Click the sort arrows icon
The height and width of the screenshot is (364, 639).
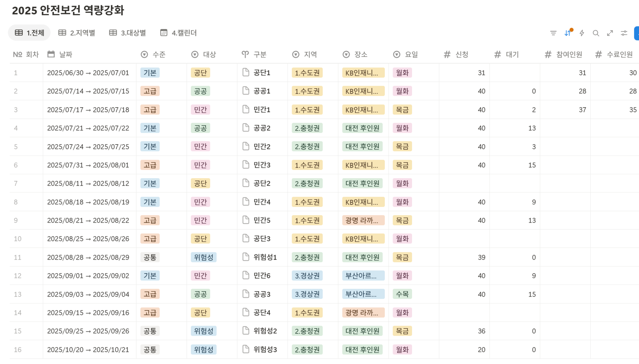click(x=568, y=33)
